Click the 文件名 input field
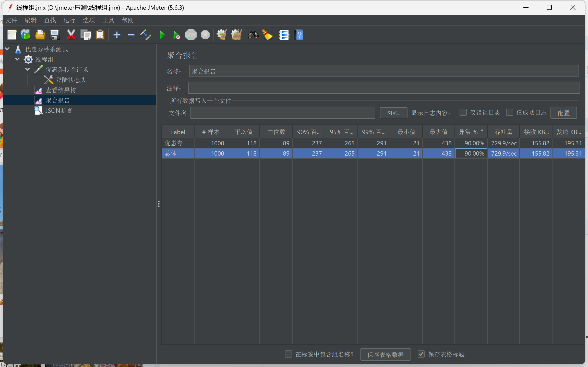 coord(283,113)
